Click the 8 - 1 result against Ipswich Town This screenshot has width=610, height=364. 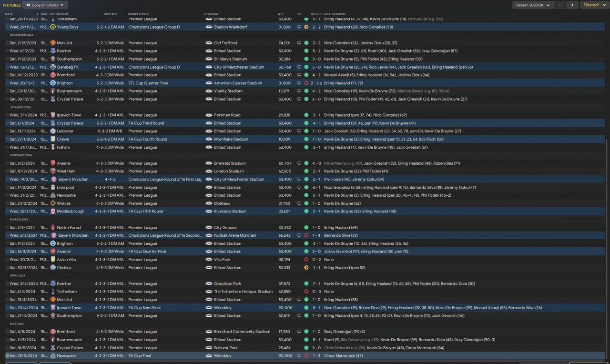(316, 308)
